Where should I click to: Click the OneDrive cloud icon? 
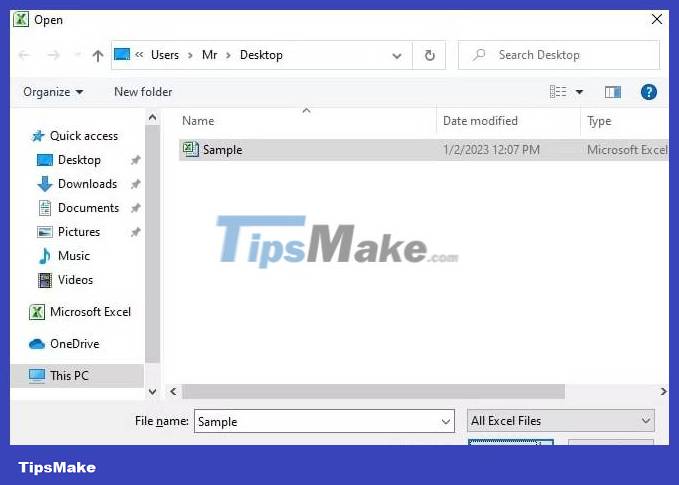click(x=37, y=344)
